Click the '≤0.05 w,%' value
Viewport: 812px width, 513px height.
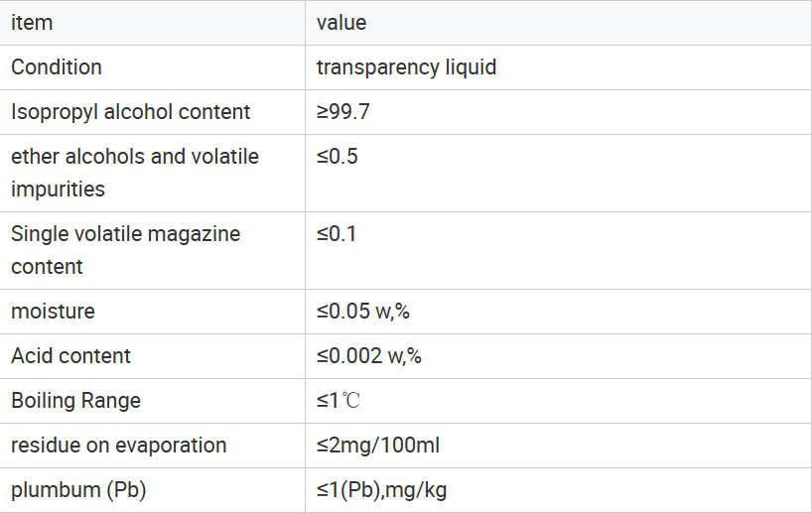click(x=363, y=312)
